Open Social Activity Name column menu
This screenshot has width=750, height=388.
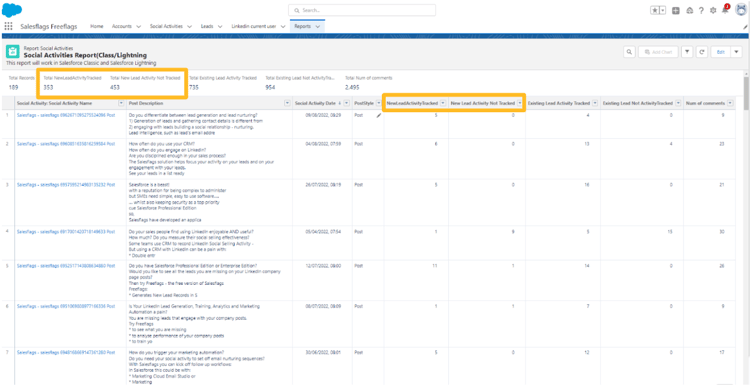pyautogui.click(x=121, y=103)
